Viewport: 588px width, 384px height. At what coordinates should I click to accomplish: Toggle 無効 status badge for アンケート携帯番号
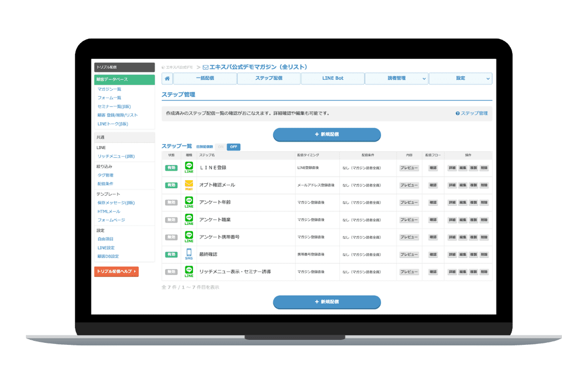171,237
